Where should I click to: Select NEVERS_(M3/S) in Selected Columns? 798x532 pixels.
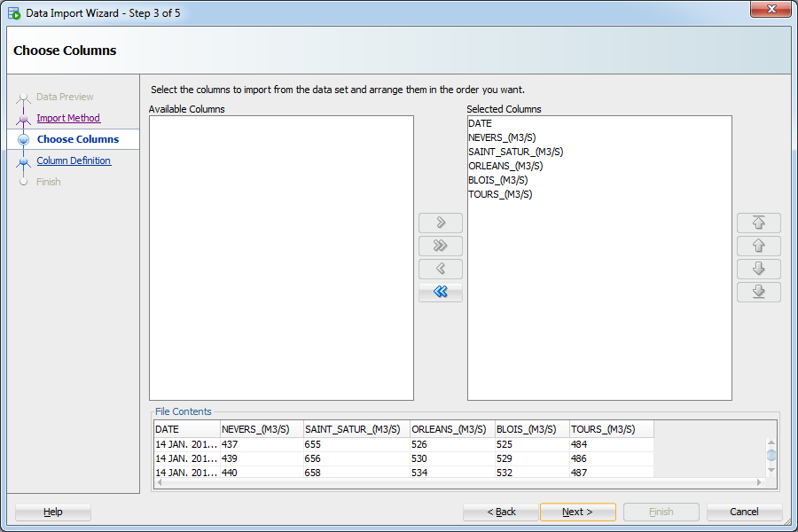(x=502, y=137)
